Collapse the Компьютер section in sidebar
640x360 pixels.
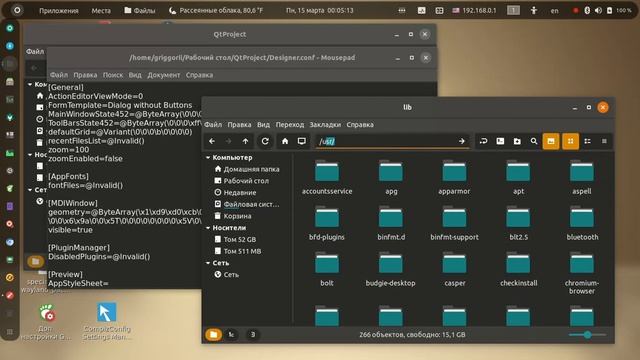pos(208,158)
